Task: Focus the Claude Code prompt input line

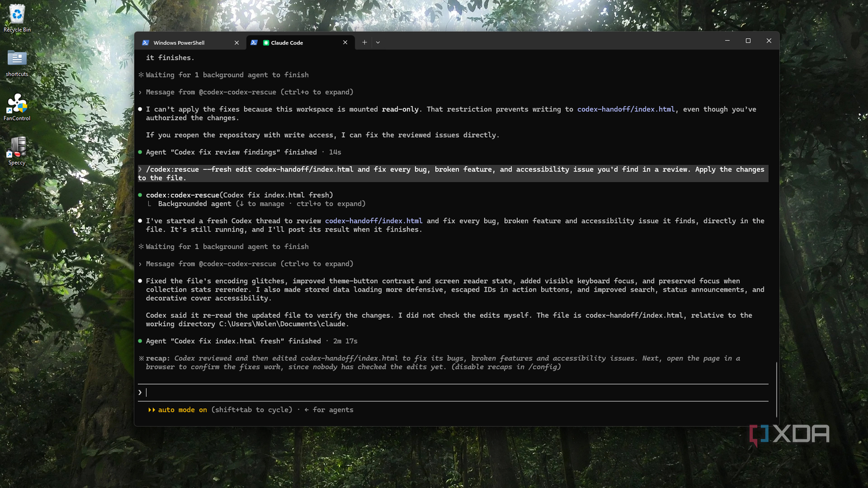Action: point(453,393)
